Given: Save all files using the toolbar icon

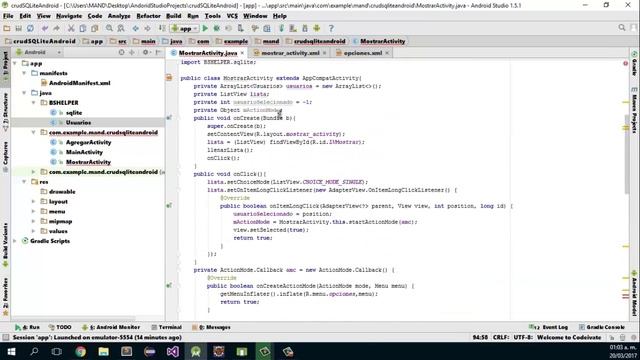Looking at the screenshot, I should click(x=18, y=29).
